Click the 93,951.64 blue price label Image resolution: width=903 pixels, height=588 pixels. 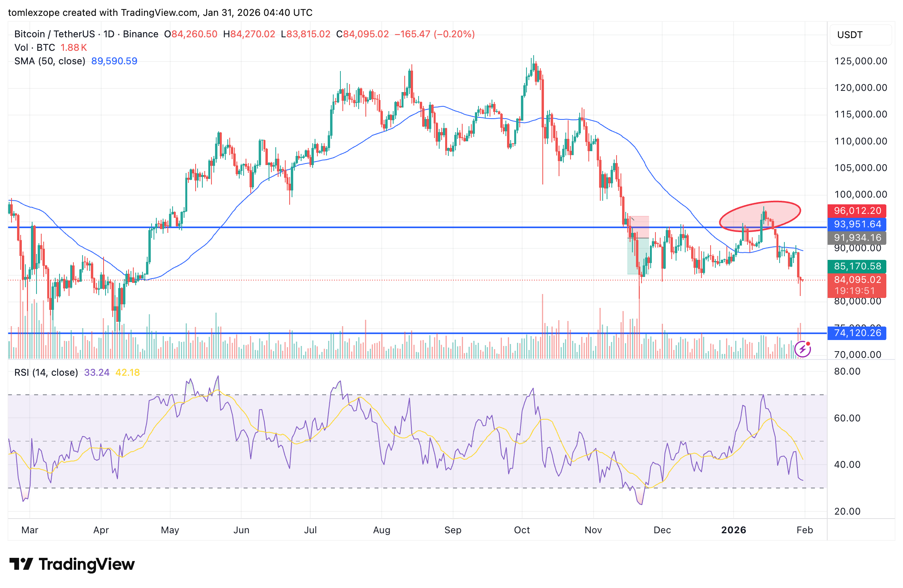tap(857, 224)
